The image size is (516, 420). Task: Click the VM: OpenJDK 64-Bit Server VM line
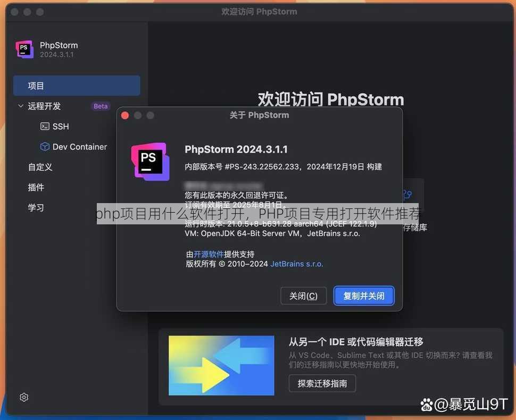click(272, 233)
